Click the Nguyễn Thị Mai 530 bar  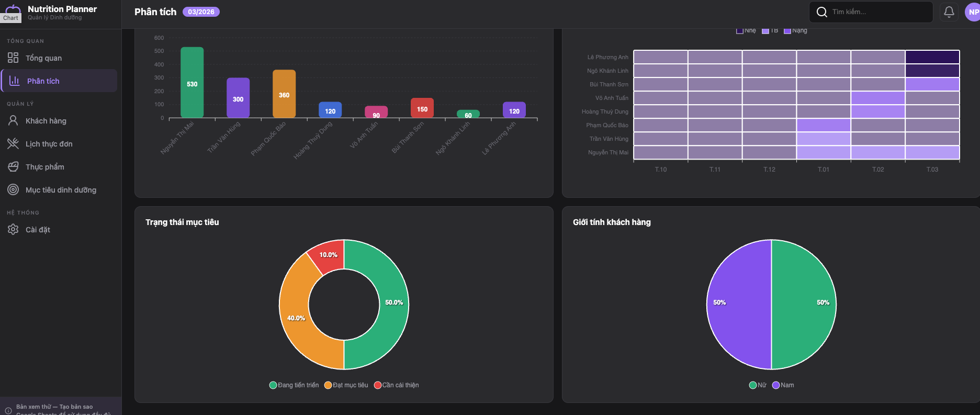click(192, 83)
